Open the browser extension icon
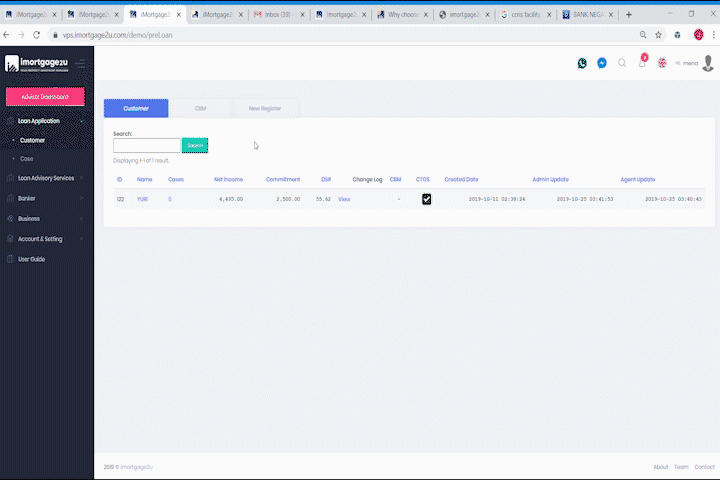720x480 pixels. pyautogui.click(x=677, y=35)
